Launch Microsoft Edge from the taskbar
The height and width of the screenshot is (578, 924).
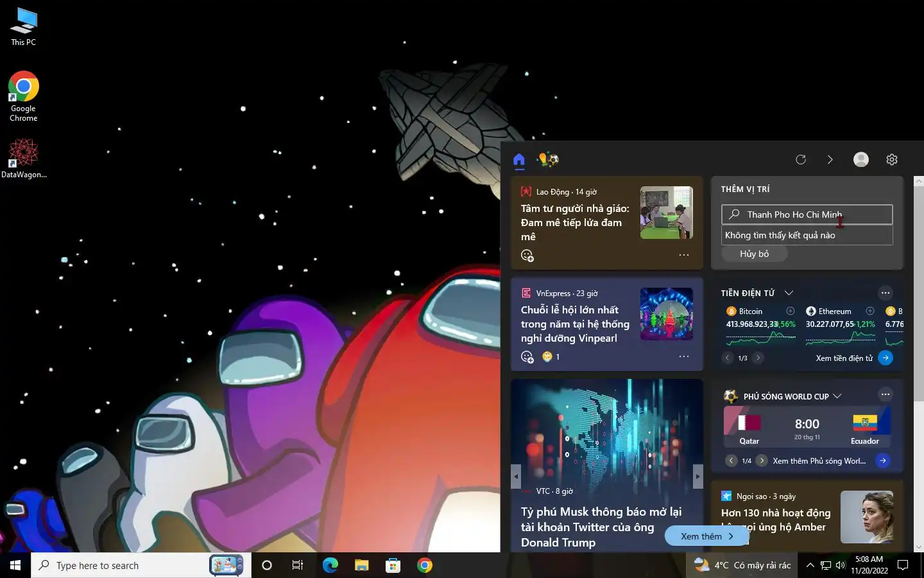[x=330, y=565]
